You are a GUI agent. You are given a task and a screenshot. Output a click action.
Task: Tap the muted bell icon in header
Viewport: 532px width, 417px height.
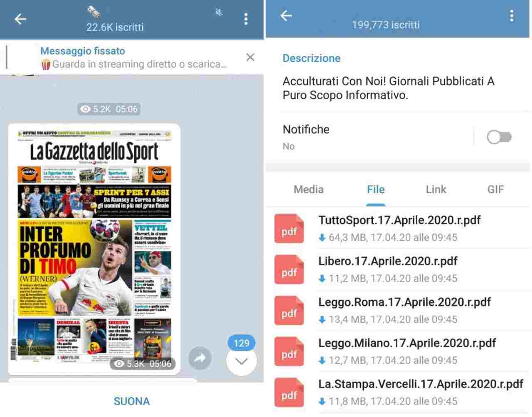(219, 13)
